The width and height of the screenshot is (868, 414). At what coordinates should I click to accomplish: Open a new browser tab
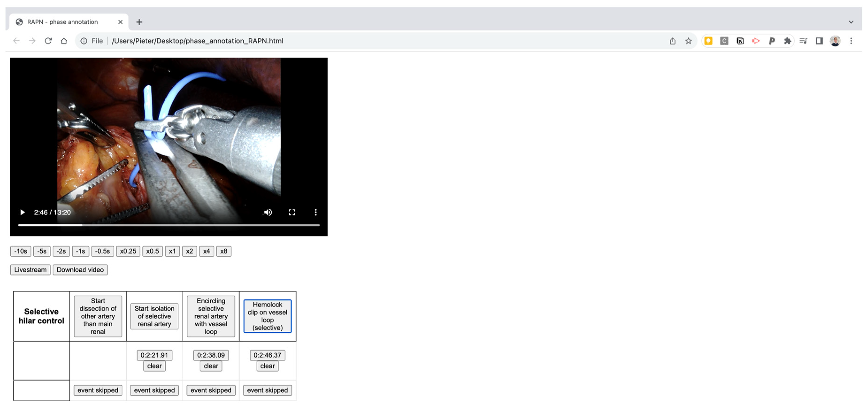[139, 22]
